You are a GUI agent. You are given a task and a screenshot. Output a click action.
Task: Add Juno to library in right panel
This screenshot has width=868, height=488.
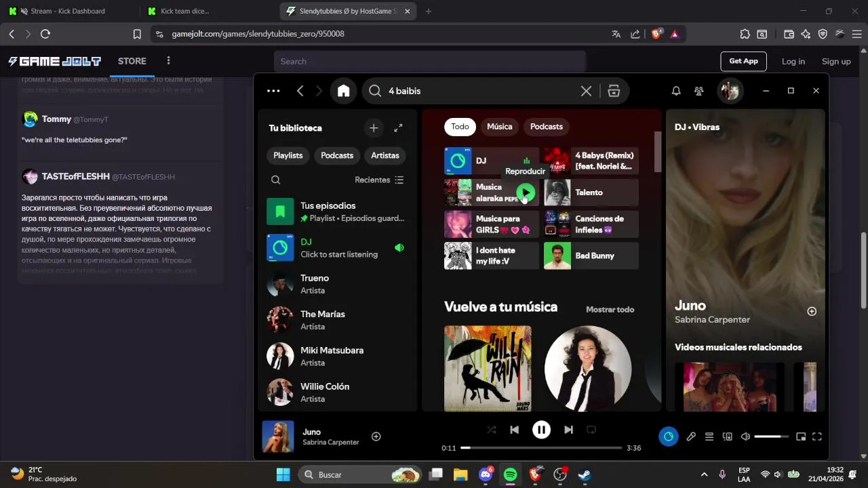pyautogui.click(x=812, y=311)
